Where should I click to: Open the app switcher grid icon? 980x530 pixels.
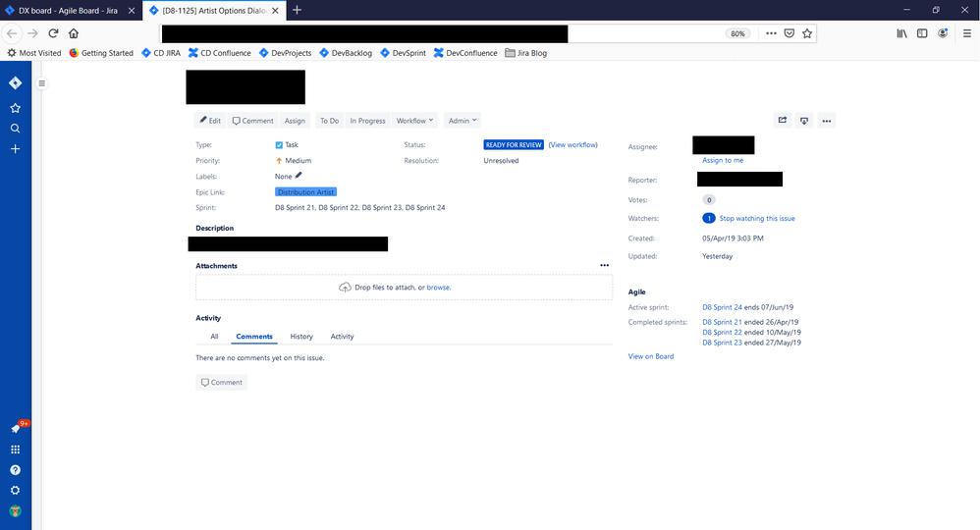pos(16,450)
